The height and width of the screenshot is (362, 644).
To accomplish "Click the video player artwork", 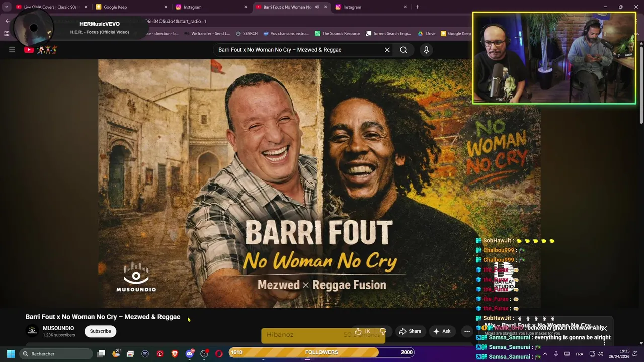I will (x=319, y=184).
